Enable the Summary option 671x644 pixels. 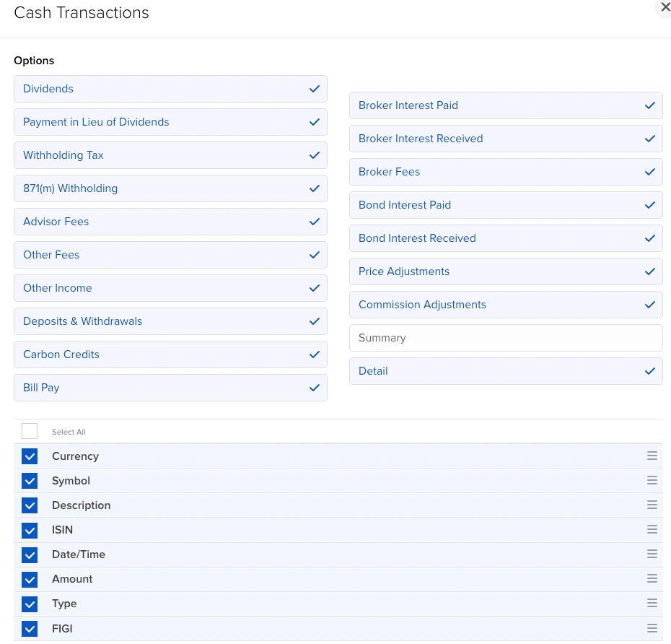(x=505, y=338)
